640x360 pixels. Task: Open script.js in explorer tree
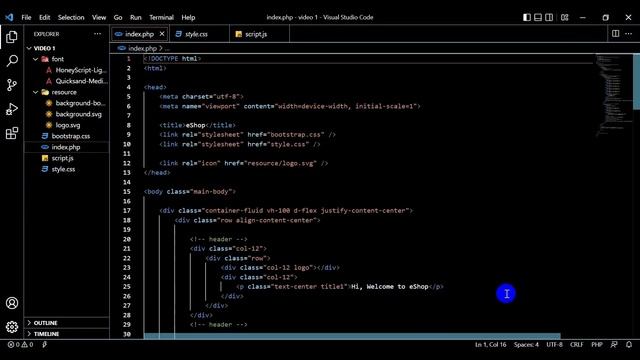click(x=62, y=158)
